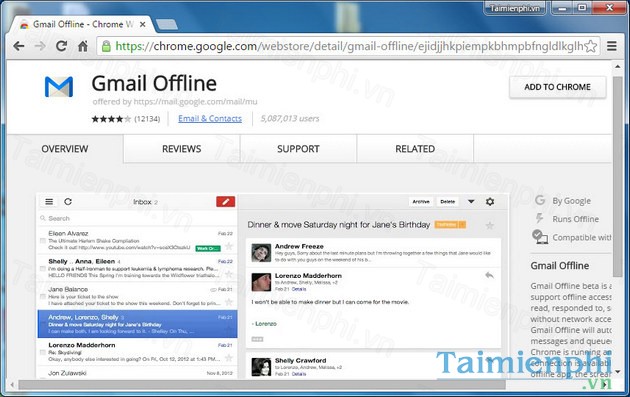Tick the checkbox for Jane Balance email
This screenshot has width=630, height=397.
point(43,297)
